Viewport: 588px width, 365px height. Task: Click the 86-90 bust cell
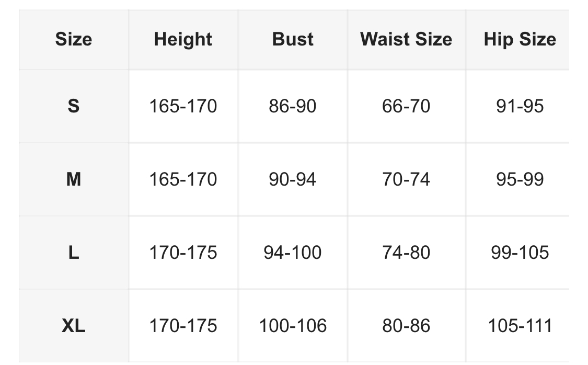[x=293, y=106]
